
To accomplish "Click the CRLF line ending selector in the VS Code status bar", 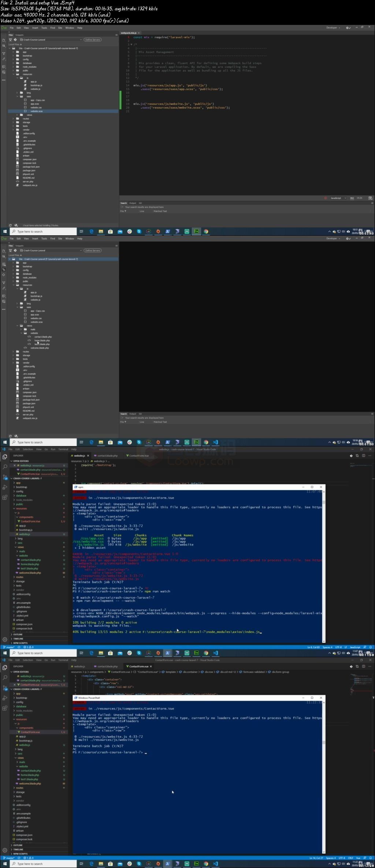I will point(351,858).
